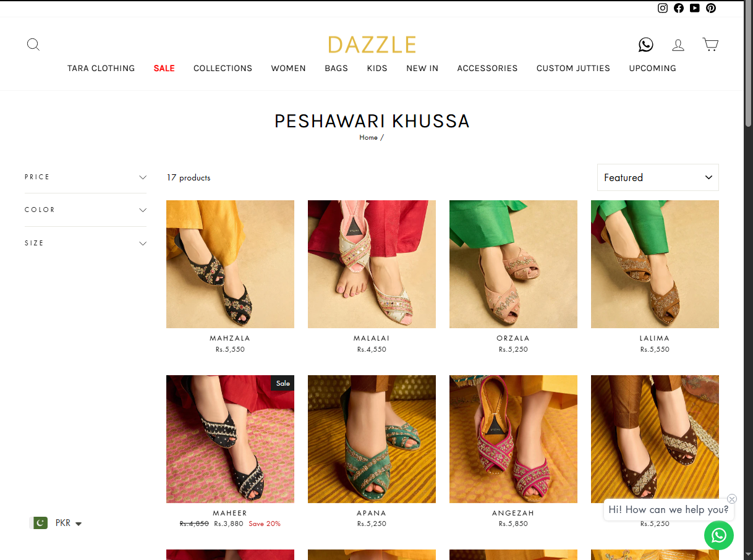
Task: Open Instagram social icon
Action: [663, 8]
